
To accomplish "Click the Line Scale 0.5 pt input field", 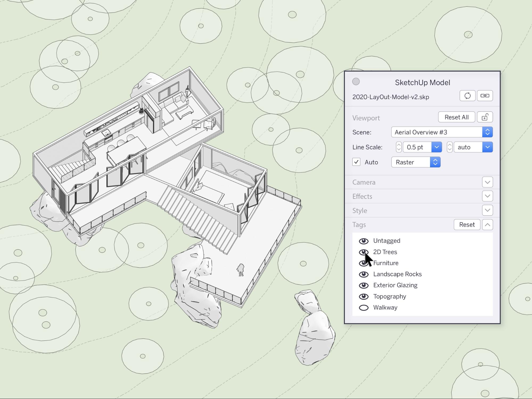I will pyautogui.click(x=417, y=147).
